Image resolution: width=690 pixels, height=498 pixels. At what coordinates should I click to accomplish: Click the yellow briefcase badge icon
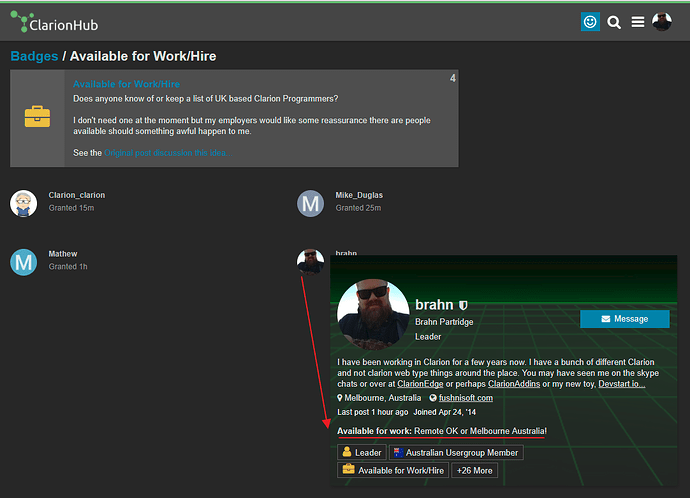point(37,116)
